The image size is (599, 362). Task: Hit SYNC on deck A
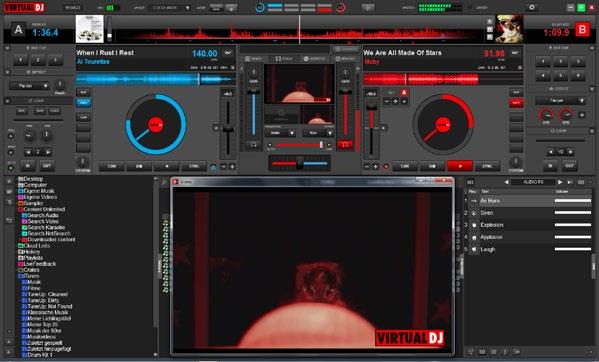coord(194,166)
